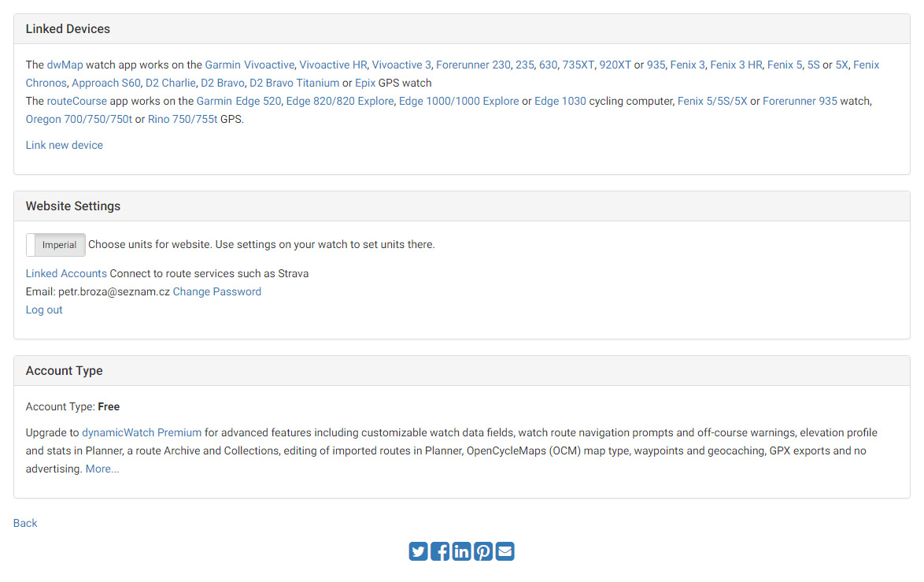Open the Edge 1000/1000 Explore link
Image resolution: width=924 pixels, height=582 pixels.
(x=459, y=102)
